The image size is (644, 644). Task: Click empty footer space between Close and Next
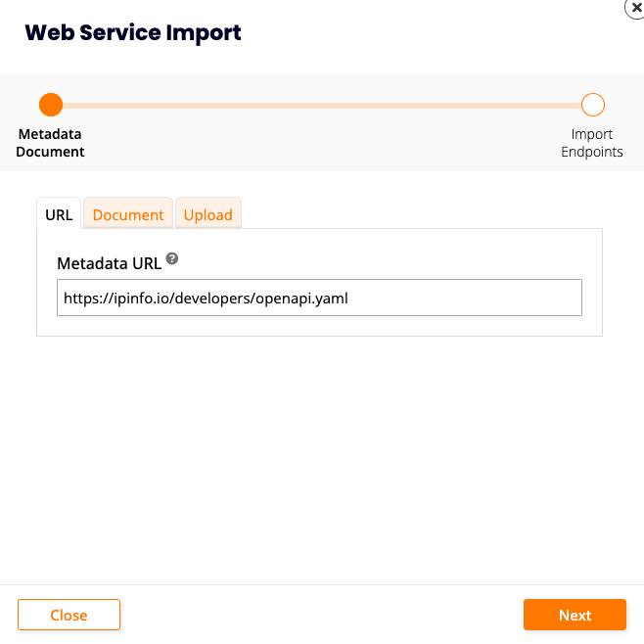pos(321,615)
